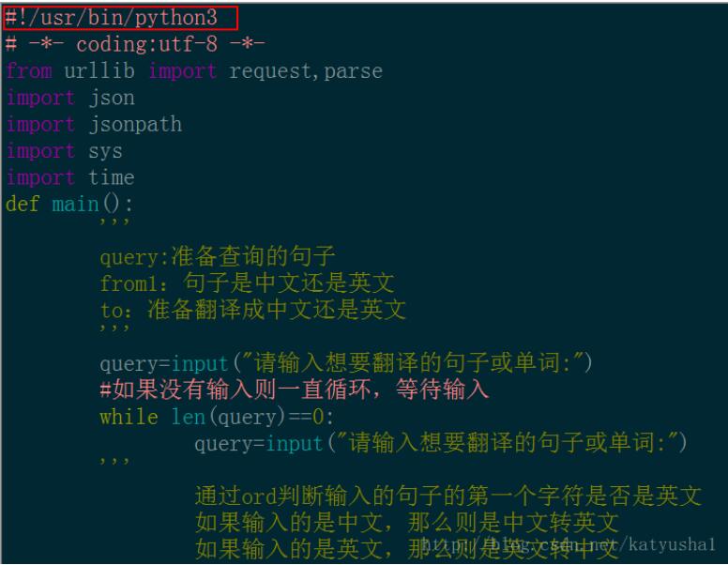
Task: Click the def main() function definition
Action: (70, 204)
